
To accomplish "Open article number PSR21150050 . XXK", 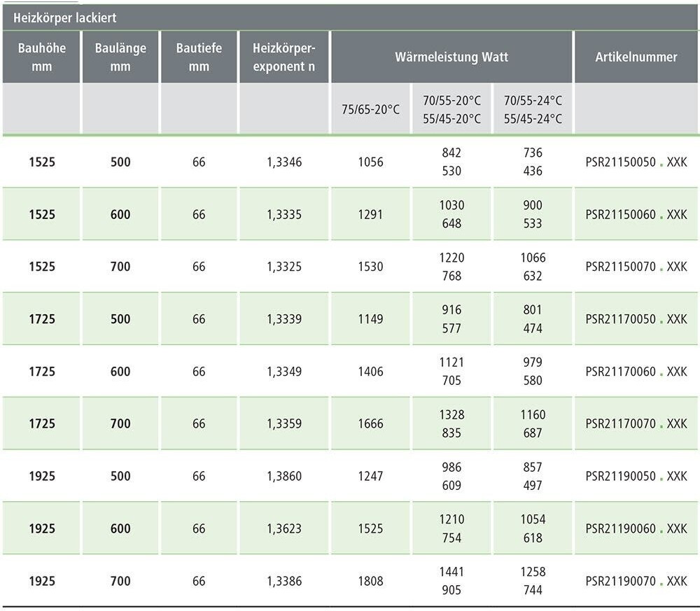I will pyautogui.click(x=636, y=162).
